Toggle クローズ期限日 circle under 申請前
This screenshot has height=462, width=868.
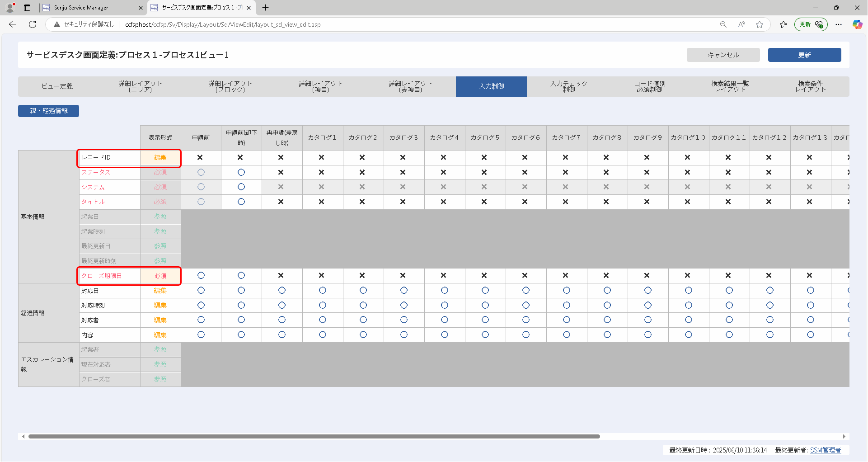point(201,276)
